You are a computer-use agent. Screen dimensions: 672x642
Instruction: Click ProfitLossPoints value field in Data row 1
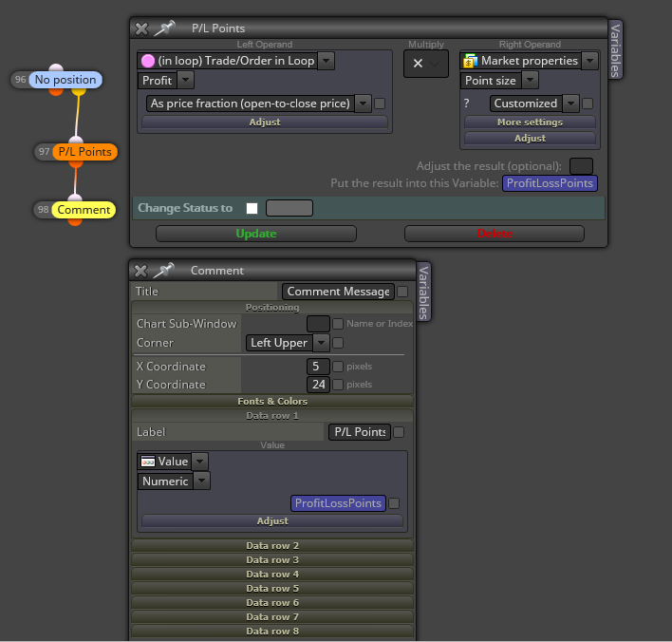point(338,503)
